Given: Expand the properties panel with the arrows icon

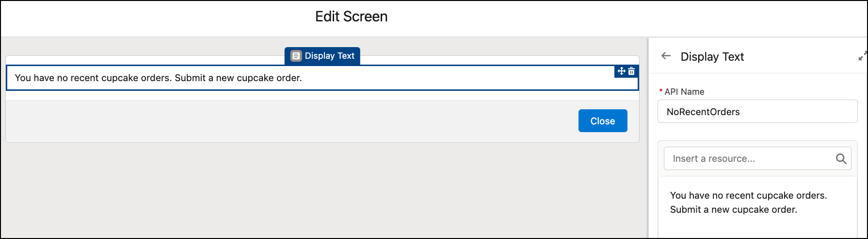Looking at the screenshot, I should click(x=863, y=56).
